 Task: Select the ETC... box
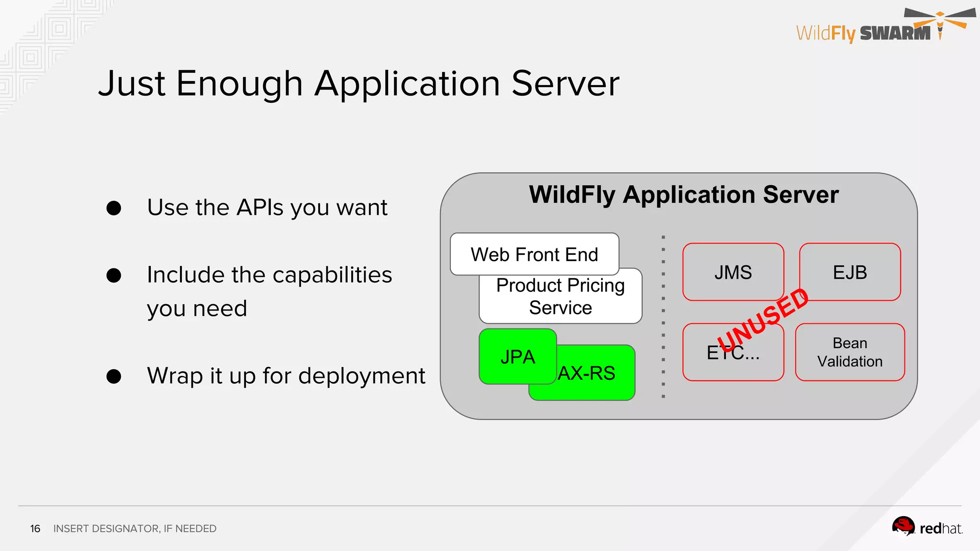pyautogui.click(x=733, y=353)
